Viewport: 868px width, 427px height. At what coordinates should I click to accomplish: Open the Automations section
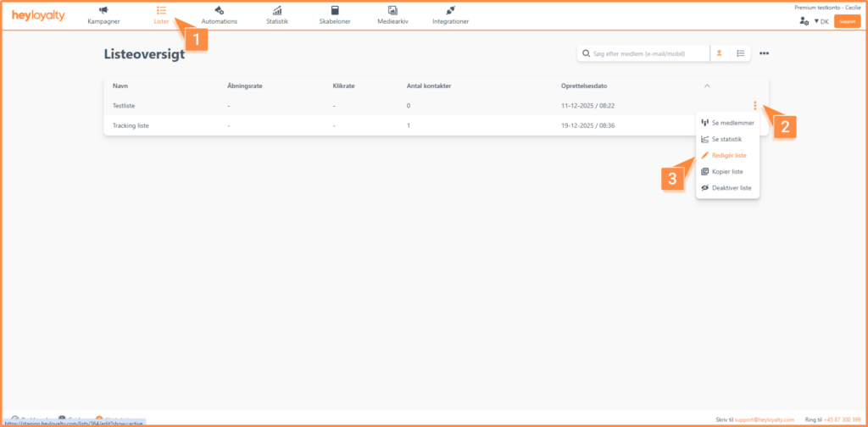[219, 15]
